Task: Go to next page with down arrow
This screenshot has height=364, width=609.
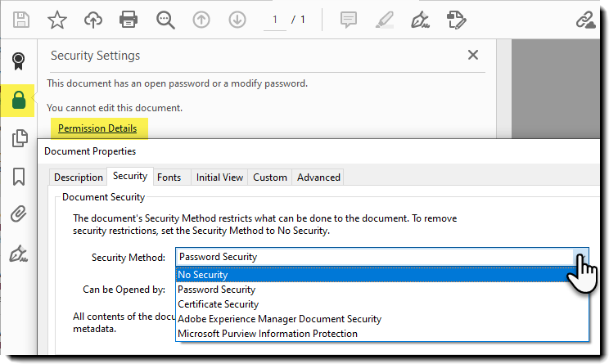Action: click(x=237, y=18)
